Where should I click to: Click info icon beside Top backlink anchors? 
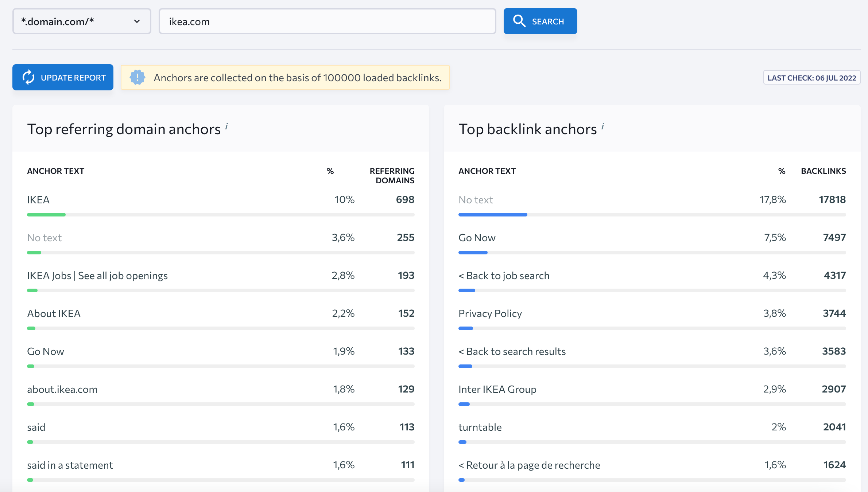click(603, 126)
